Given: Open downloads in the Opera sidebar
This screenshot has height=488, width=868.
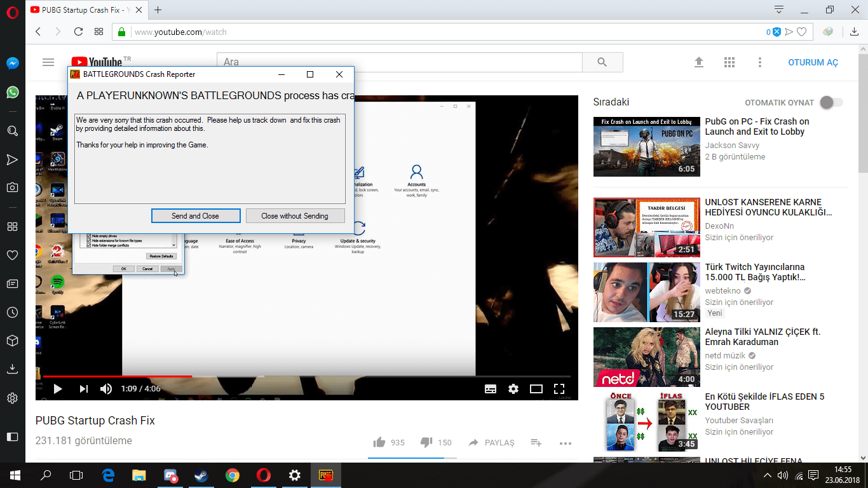Looking at the screenshot, I should (12, 369).
